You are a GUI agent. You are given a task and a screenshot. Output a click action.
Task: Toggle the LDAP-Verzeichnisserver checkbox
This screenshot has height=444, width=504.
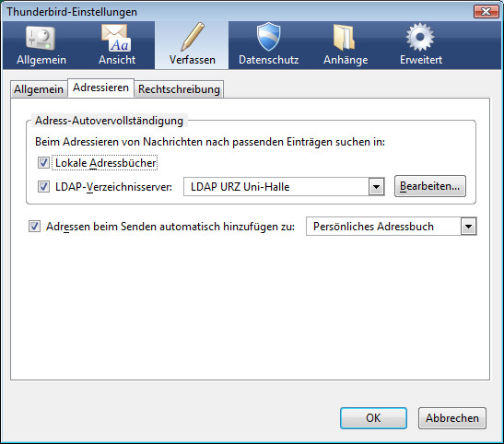(43, 186)
